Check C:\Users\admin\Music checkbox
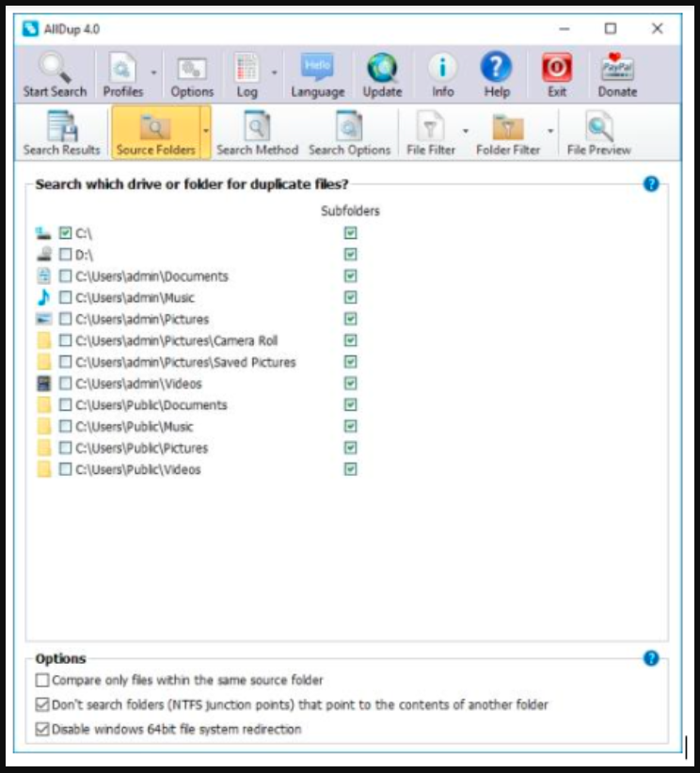 click(x=65, y=297)
